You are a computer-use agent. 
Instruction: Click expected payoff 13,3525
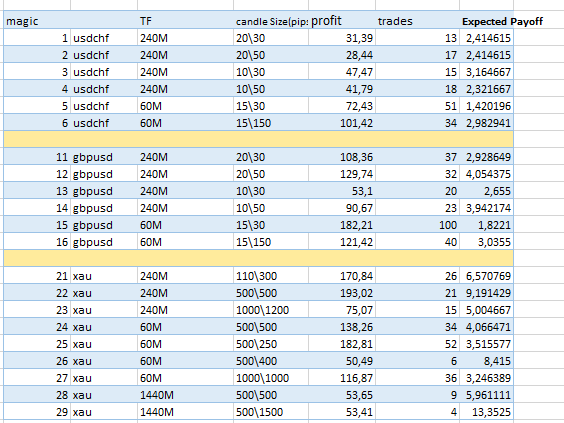[x=486, y=411]
